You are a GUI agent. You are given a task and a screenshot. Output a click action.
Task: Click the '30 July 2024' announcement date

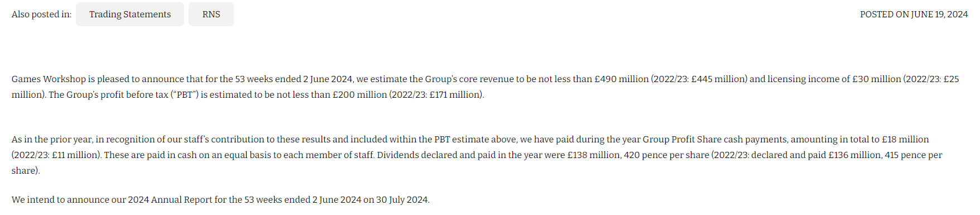(402, 200)
